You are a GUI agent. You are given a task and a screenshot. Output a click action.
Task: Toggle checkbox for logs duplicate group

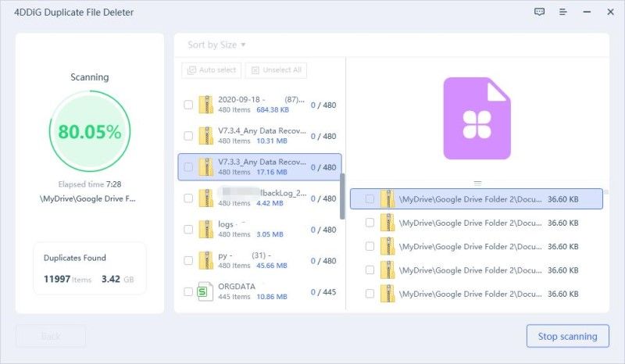187,230
